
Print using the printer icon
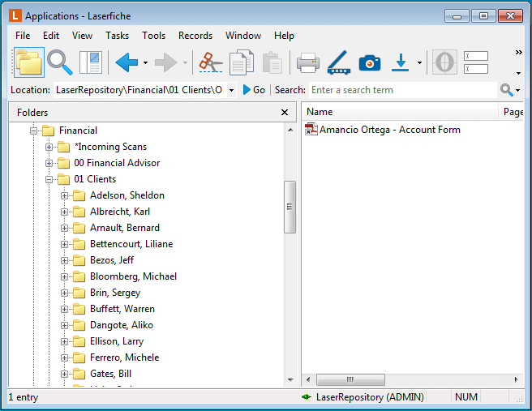(x=308, y=63)
